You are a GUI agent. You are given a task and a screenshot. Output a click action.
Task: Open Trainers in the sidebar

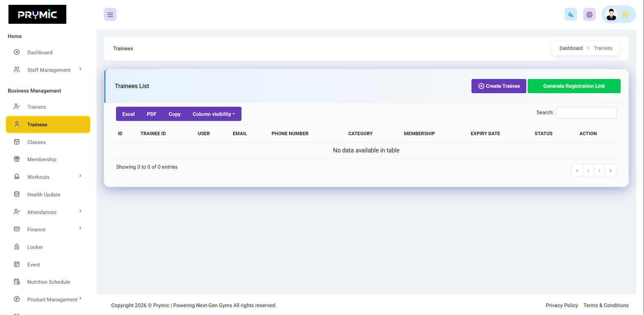(37, 107)
